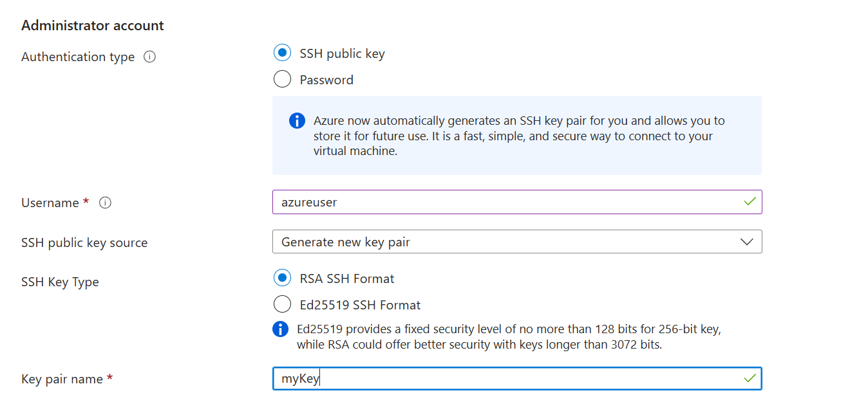Click Key pair name field containing myKey

pos(502,379)
